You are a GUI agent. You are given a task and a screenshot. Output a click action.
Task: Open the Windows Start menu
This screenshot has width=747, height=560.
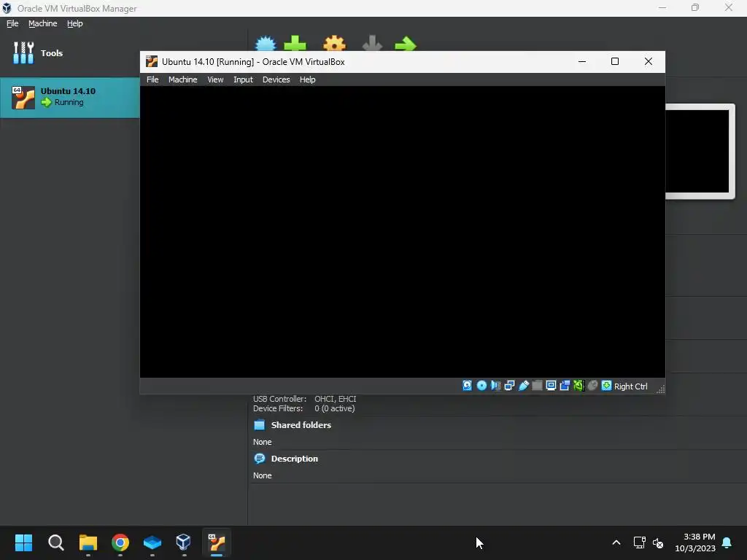tap(23, 542)
